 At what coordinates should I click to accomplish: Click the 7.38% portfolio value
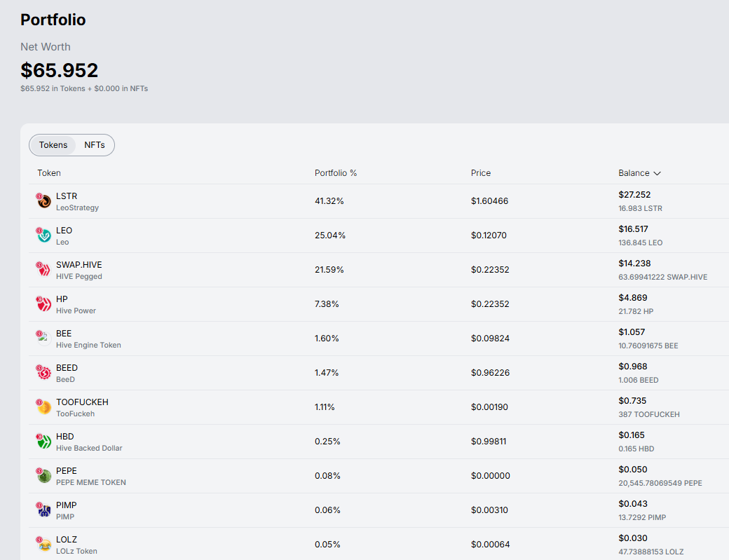point(327,304)
